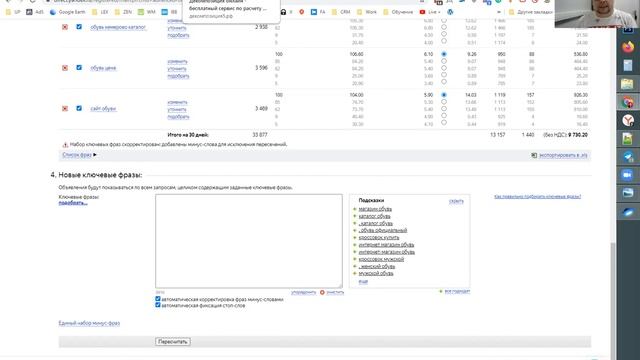
Task: Open the 'обувь немерово каталог' phrase link
Action: (x=118, y=27)
